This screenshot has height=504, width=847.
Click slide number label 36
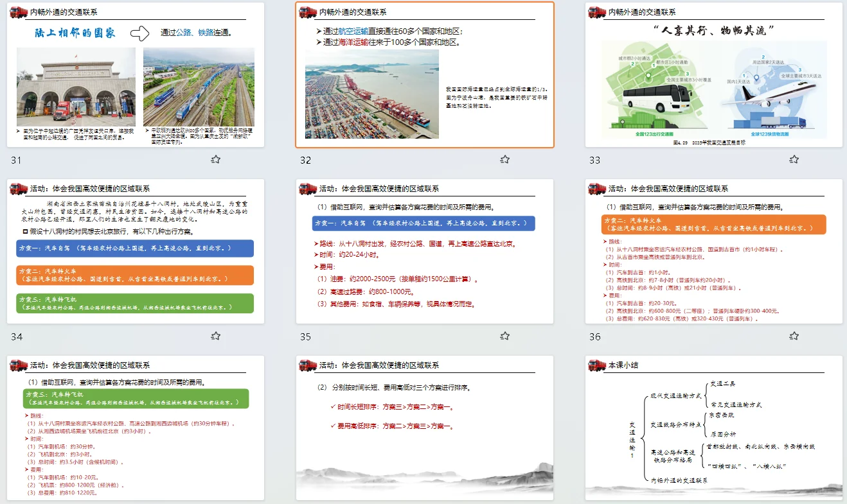(594, 336)
